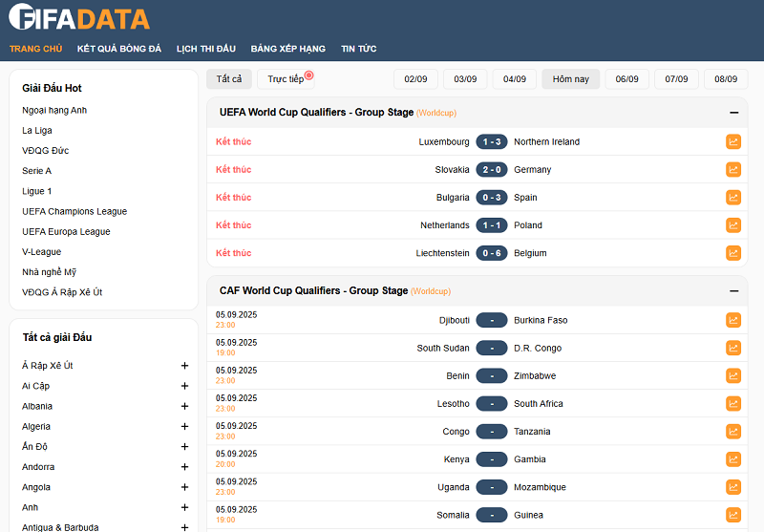Viewport: 764px width, 532px height.
Task: Click the Worldcup tag beside UEFA heading
Action: tap(436, 113)
